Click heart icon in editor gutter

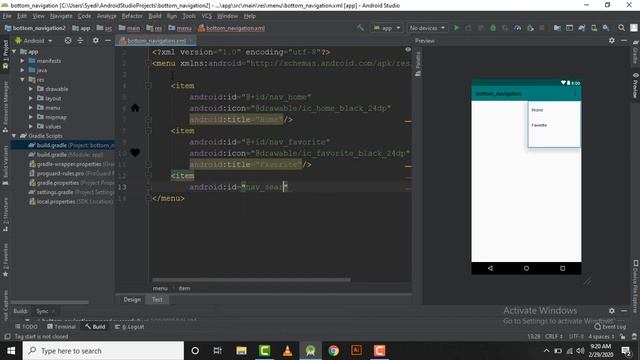[x=135, y=153]
